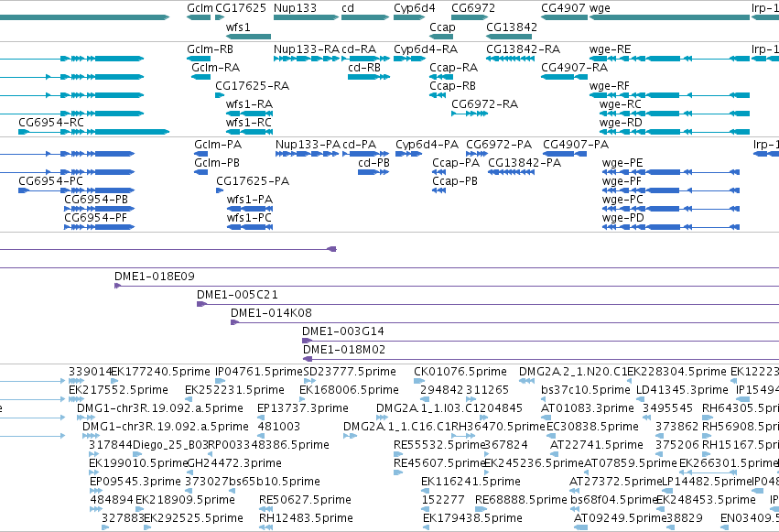Open protein CG13842-PA

pyautogui.click(x=525, y=162)
